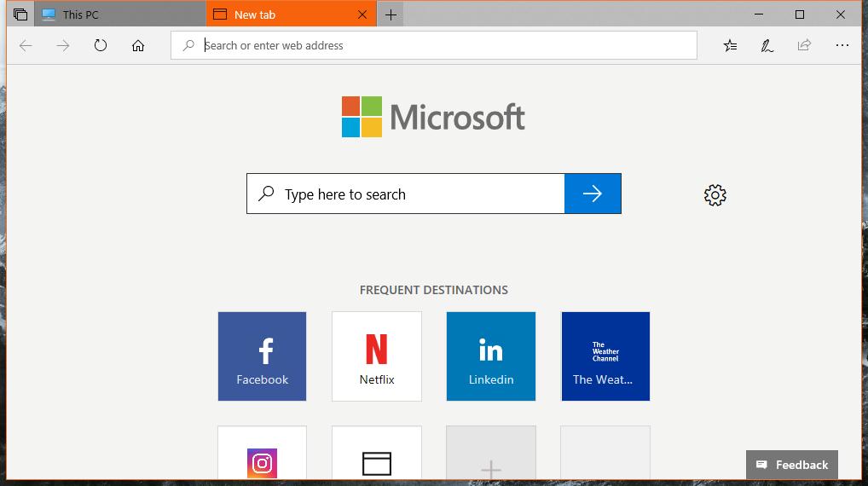Submit search with blue arrow button
The image size is (868, 486).
593,194
